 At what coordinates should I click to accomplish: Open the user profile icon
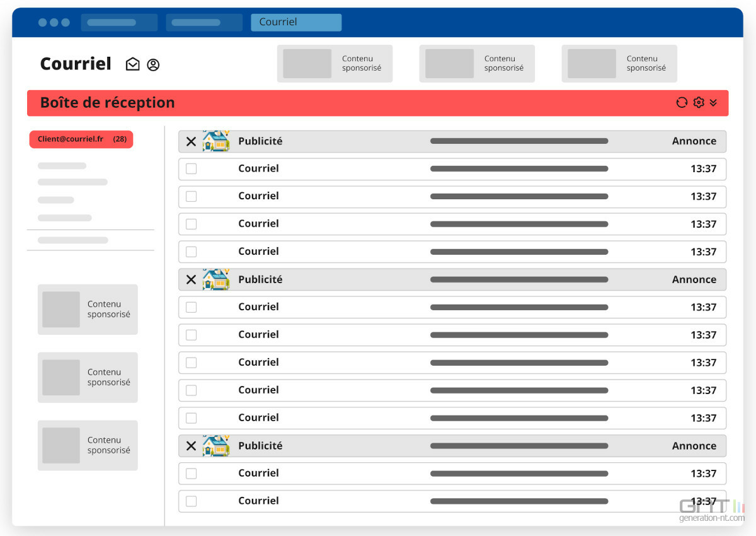click(x=153, y=64)
